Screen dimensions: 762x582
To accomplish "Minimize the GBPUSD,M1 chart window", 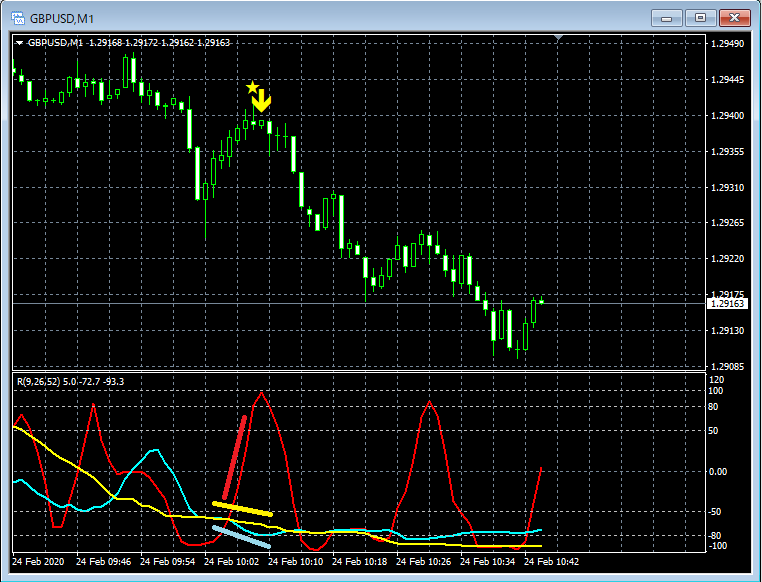I will point(666,18).
